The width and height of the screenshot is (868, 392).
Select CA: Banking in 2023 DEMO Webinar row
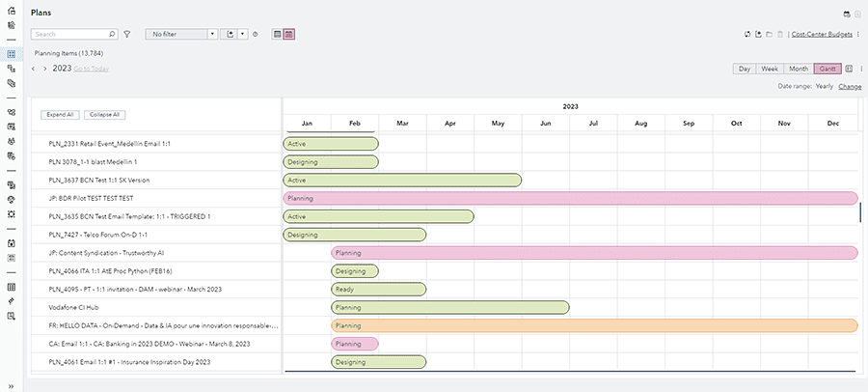(x=156, y=344)
